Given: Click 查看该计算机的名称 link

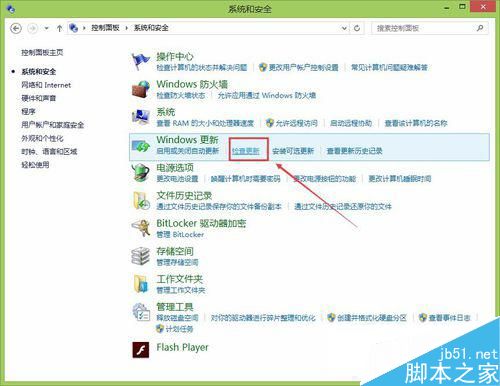Looking at the screenshot, I should tap(416, 123).
